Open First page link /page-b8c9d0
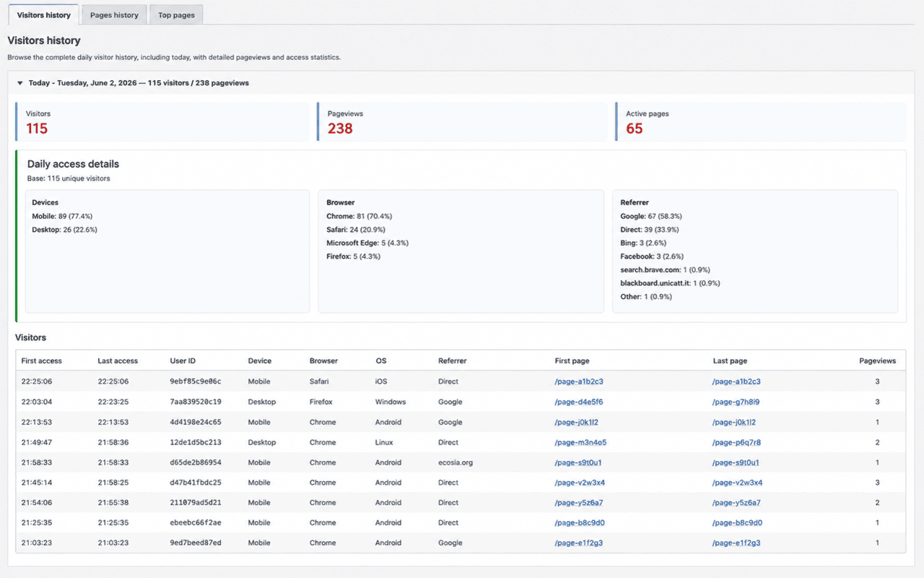924x578 pixels. click(x=579, y=522)
